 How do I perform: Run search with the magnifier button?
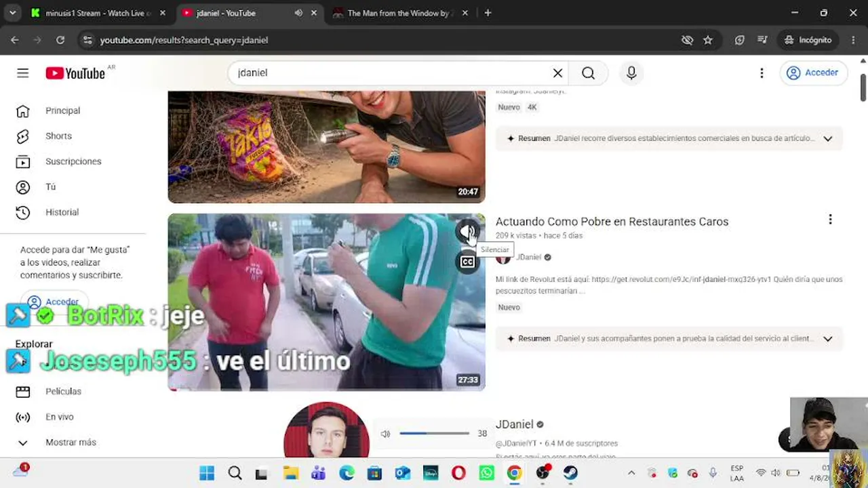click(589, 73)
